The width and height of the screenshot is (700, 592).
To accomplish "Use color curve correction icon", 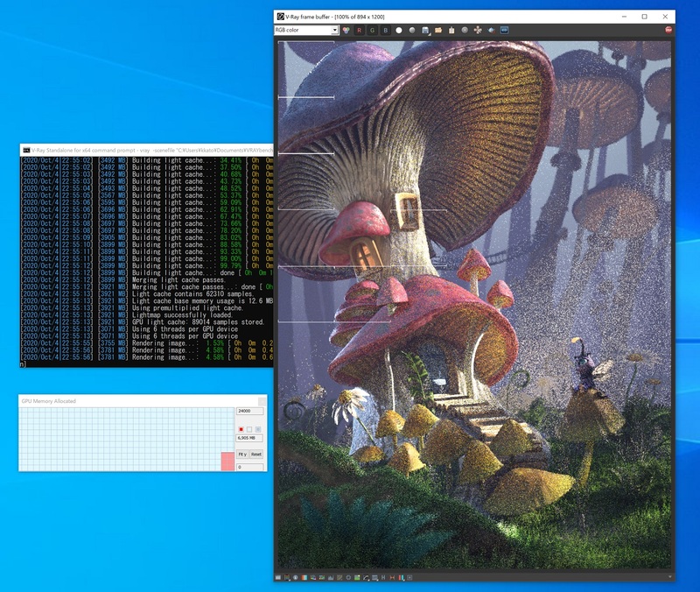I will [339, 577].
